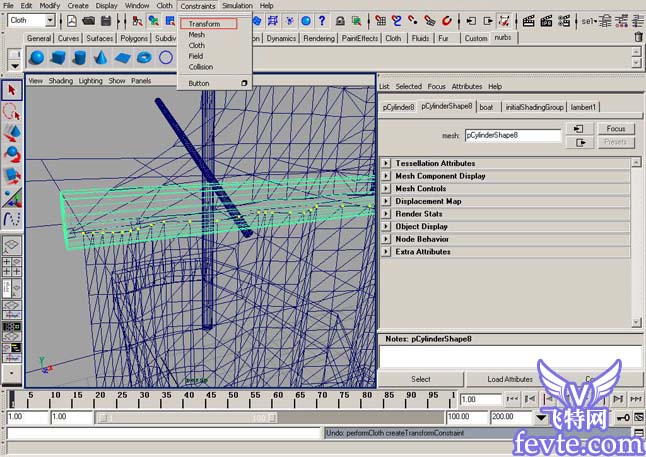Select the arrow Select tool

[x=12, y=90]
